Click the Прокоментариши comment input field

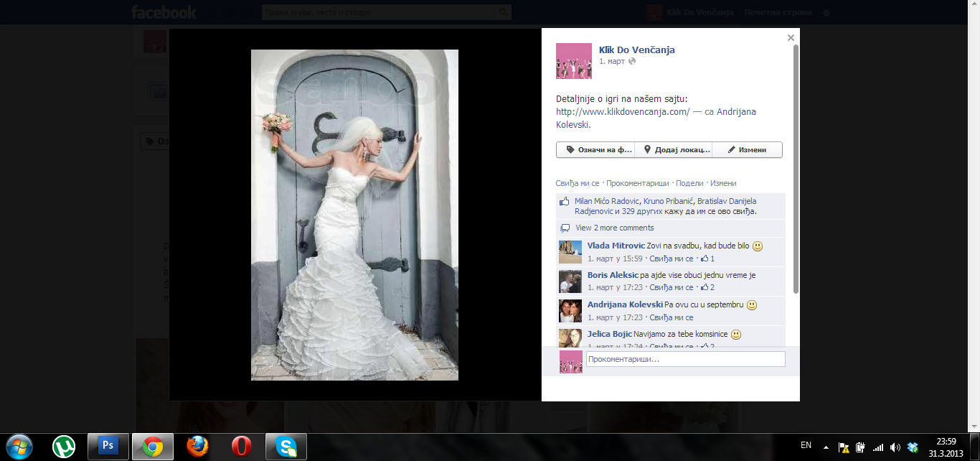pos(685,359)
